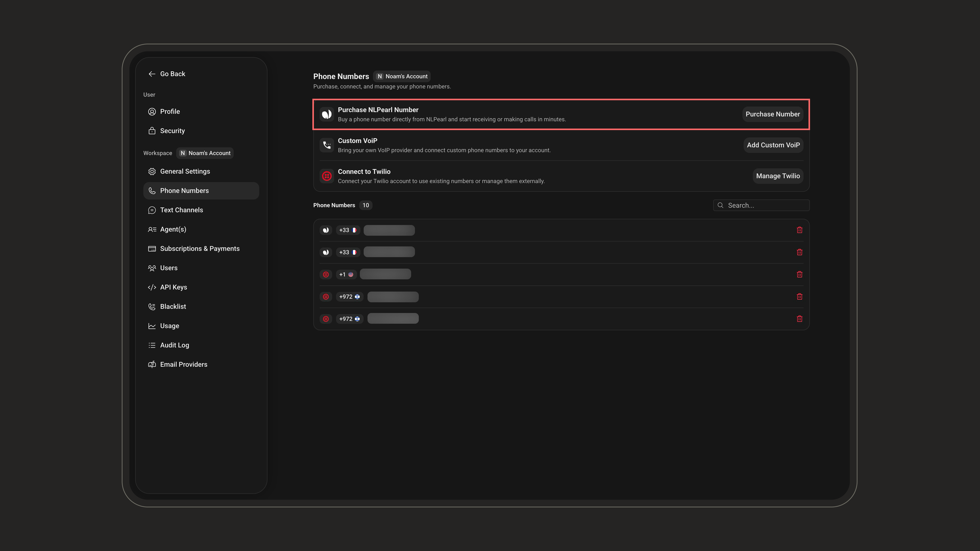This screenshot has width=980, height=551.
Task: Click Twilio icon on last +972 row
Action: (326, 319)
